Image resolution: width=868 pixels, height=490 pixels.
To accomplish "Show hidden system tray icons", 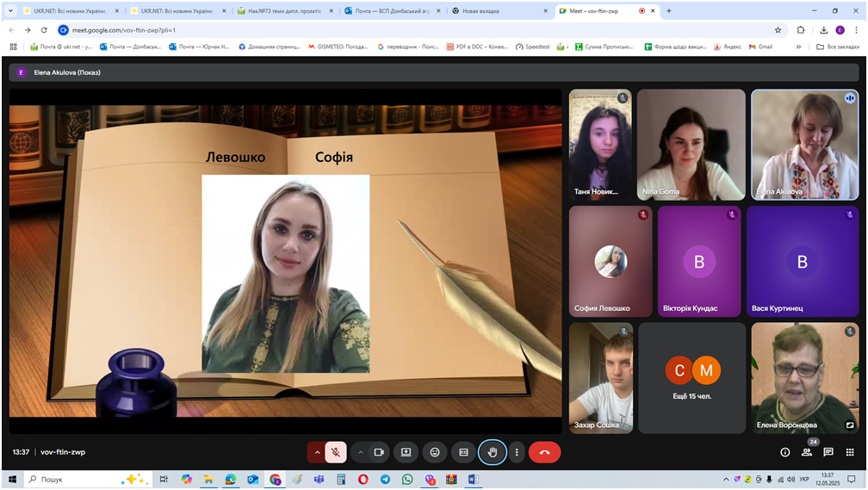I will pyautogui.click(x=726, y=480).
